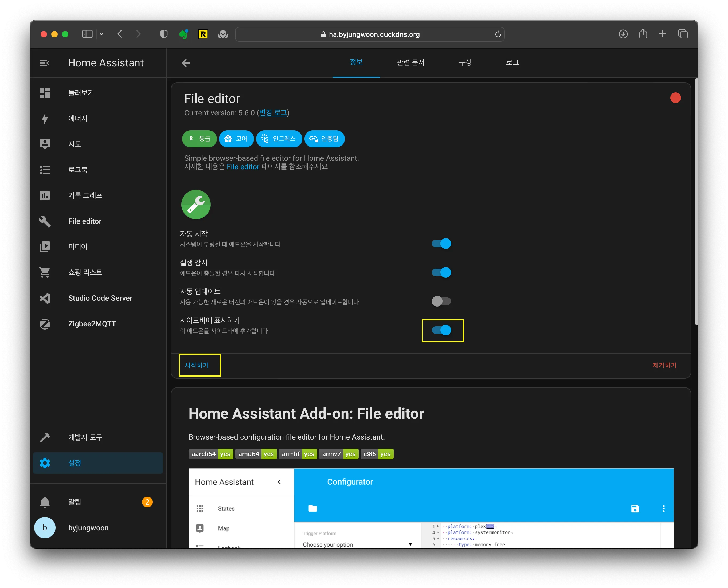Click the armv7 yes badge

(338, 454)
